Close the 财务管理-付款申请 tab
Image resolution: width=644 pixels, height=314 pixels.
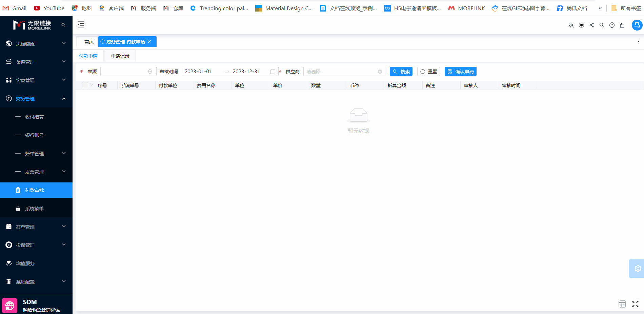click(x=149, y=42)
